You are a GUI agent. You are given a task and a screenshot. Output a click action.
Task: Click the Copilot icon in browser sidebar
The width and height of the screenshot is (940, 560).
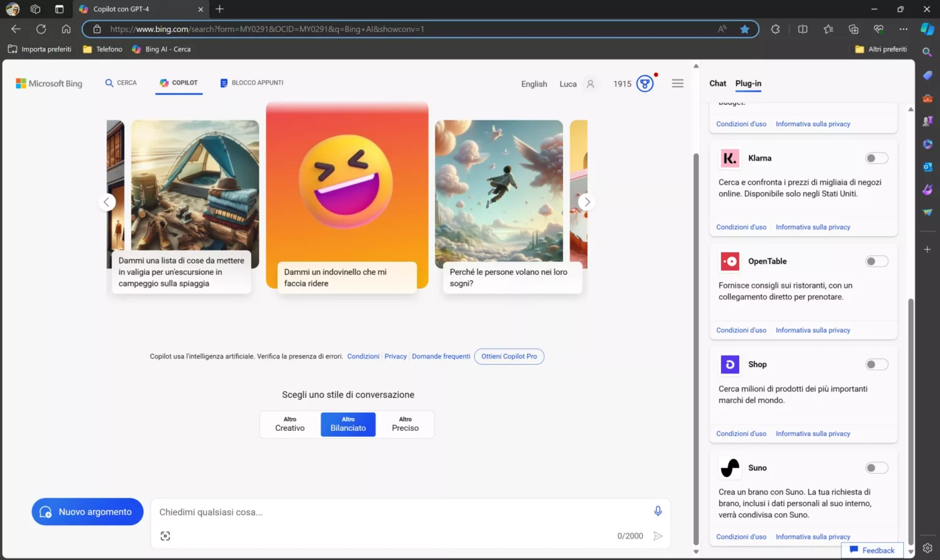[927, 29]
